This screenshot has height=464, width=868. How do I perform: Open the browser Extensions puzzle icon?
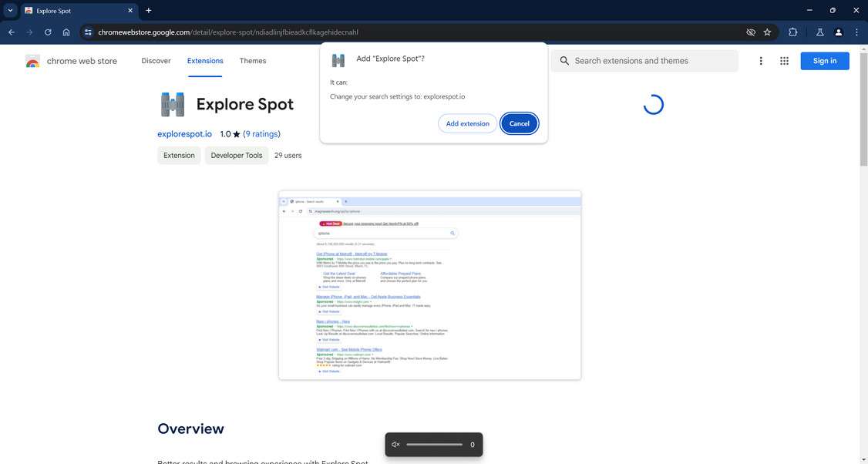tap(792, 32)
